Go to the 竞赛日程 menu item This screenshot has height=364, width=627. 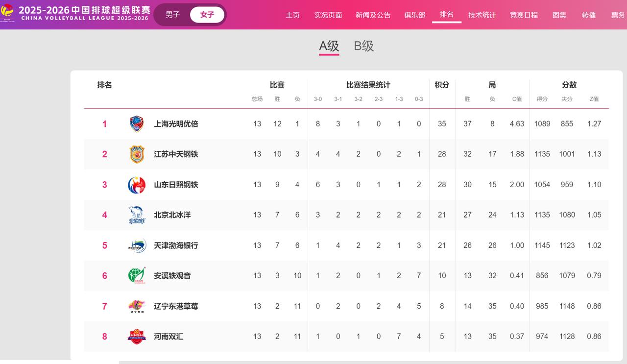pyautogui.click(x=524, y=15)
